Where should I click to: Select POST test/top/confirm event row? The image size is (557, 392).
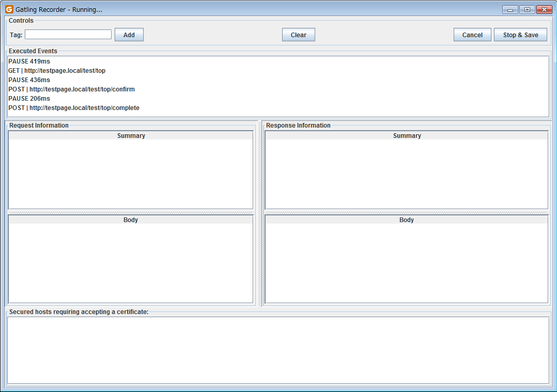click(x=278, y=89)
